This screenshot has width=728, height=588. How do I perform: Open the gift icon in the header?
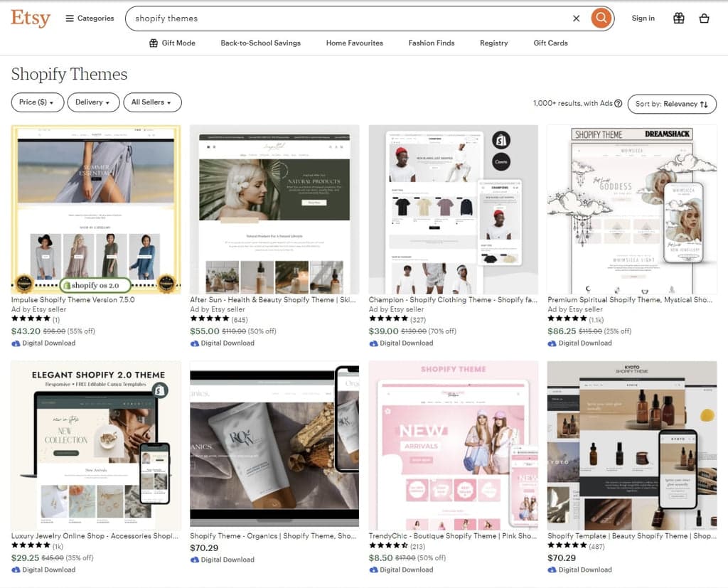coord(679,18)
